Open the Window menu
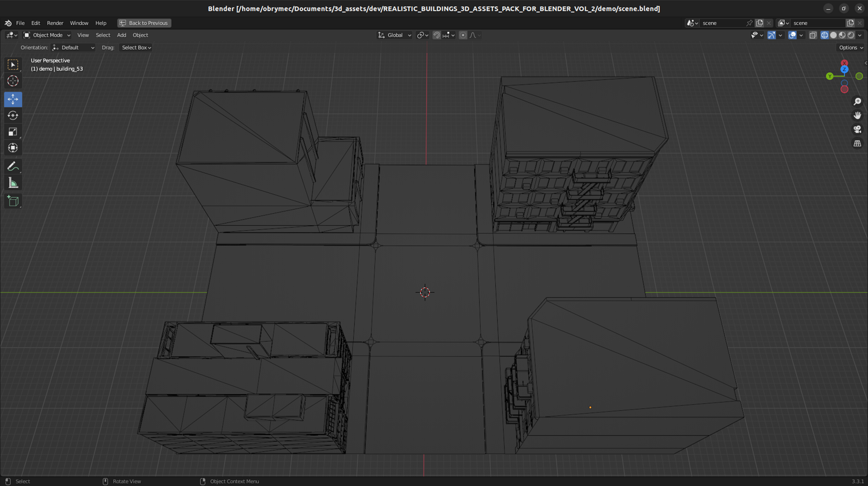 [x=79, y=23]
